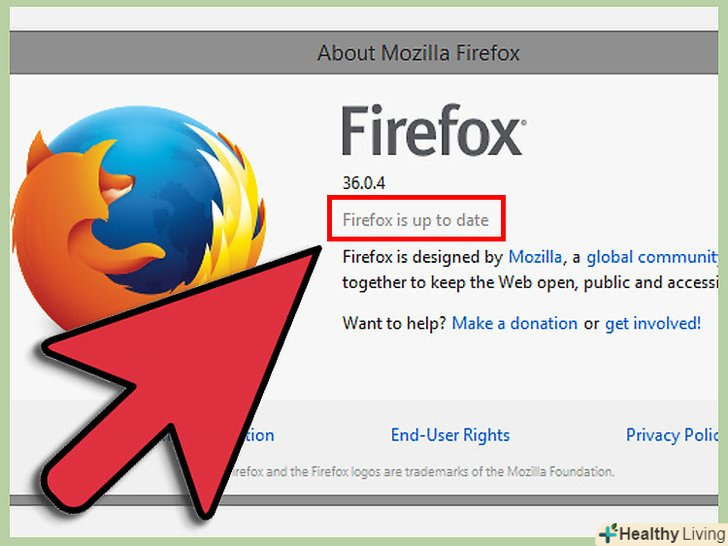Screen dimensions: 728x546
Task: Select the large Firefox wordmark
Action: click(x=431, y=130)
